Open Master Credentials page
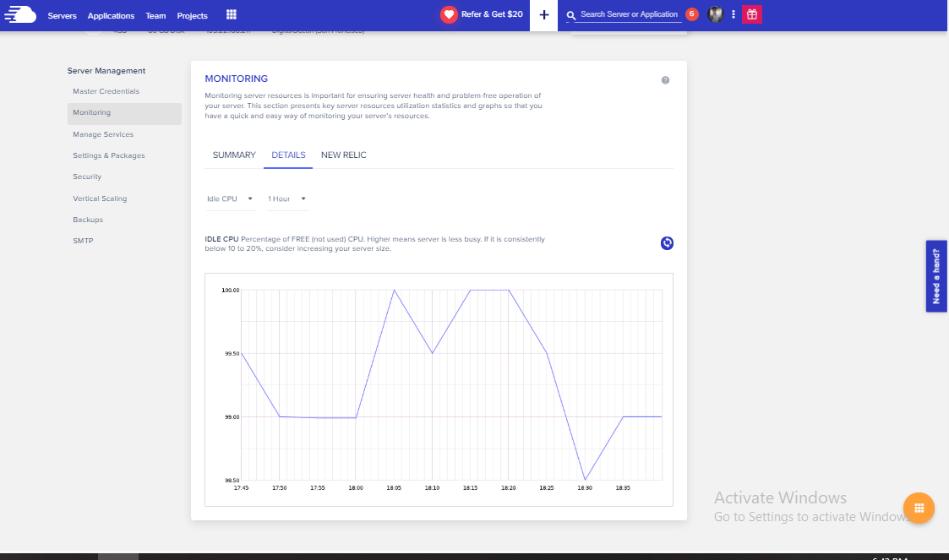This screenshot has height=560, width=949. (106, 91)
